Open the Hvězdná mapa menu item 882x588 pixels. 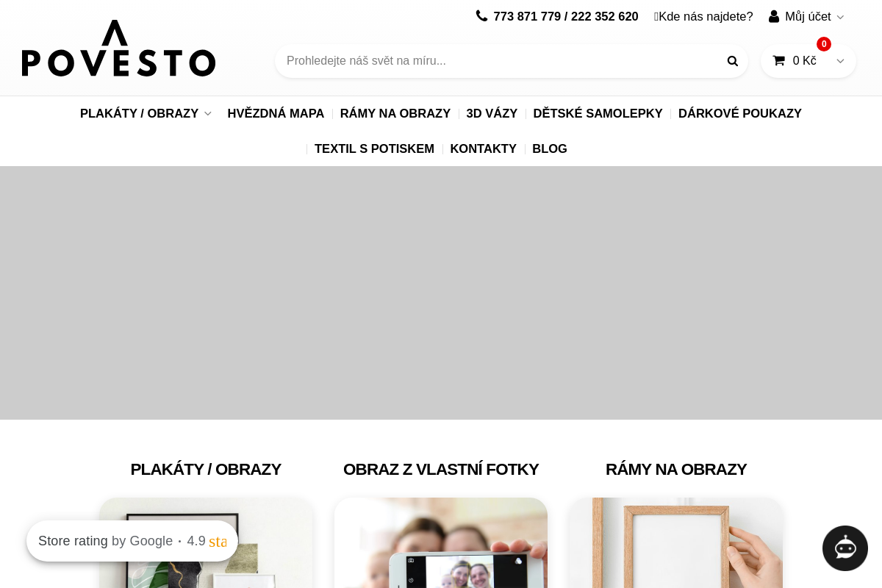pyautogui.click(x=276, y=114)
